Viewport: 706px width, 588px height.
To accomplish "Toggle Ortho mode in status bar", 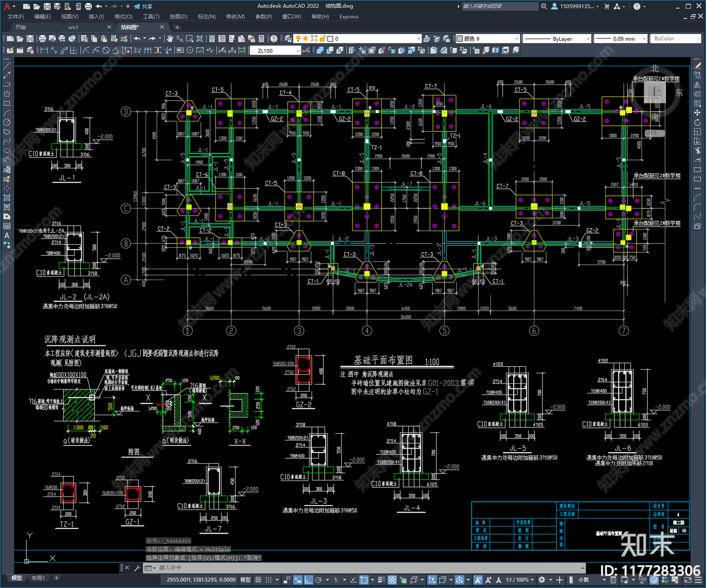I will click(308, 580).
